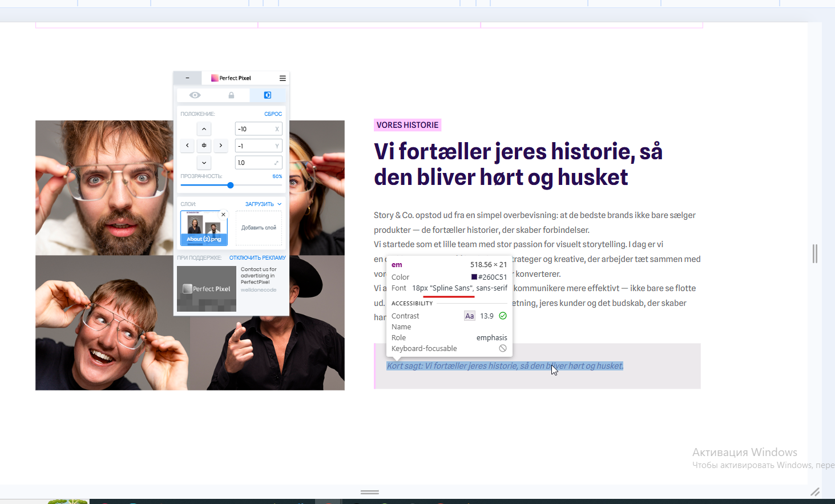Toggle the invert colors overlay mode

pos(267,95)
